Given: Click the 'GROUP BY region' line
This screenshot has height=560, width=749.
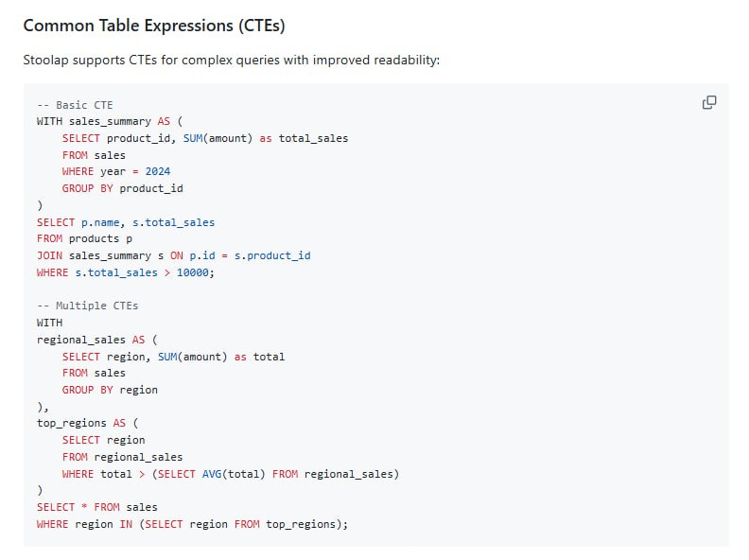Looking at the screenshot, I should pos(110,390).
